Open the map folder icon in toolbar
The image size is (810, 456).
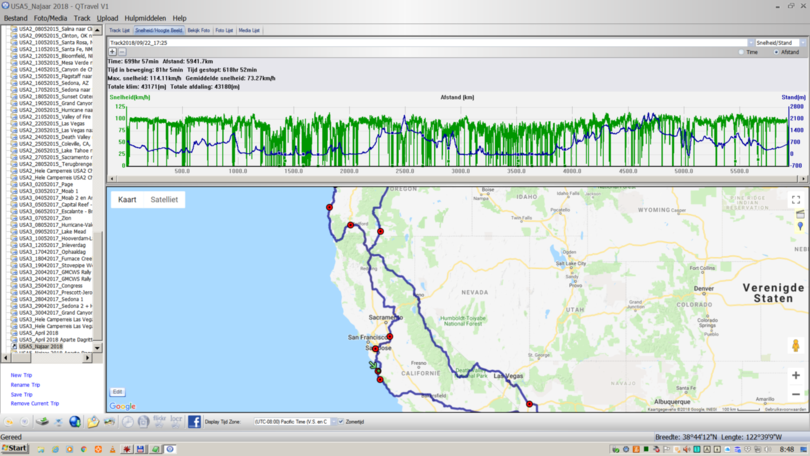click(92, 421)
